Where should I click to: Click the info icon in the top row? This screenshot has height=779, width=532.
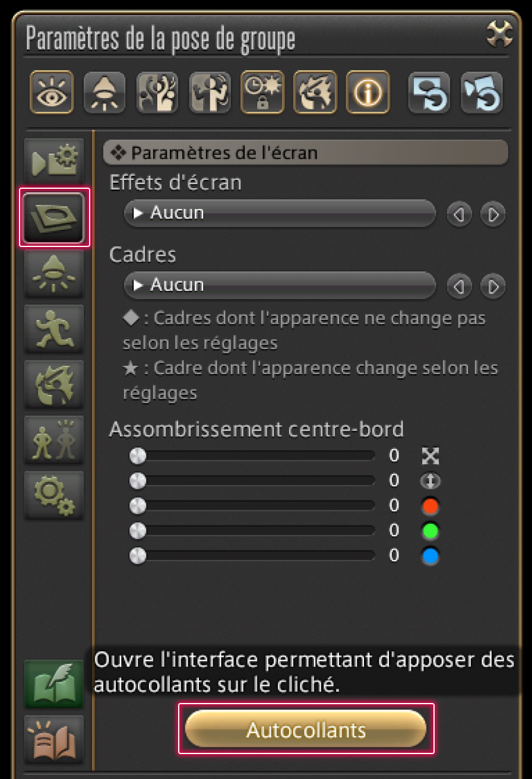tap(368, 93)
